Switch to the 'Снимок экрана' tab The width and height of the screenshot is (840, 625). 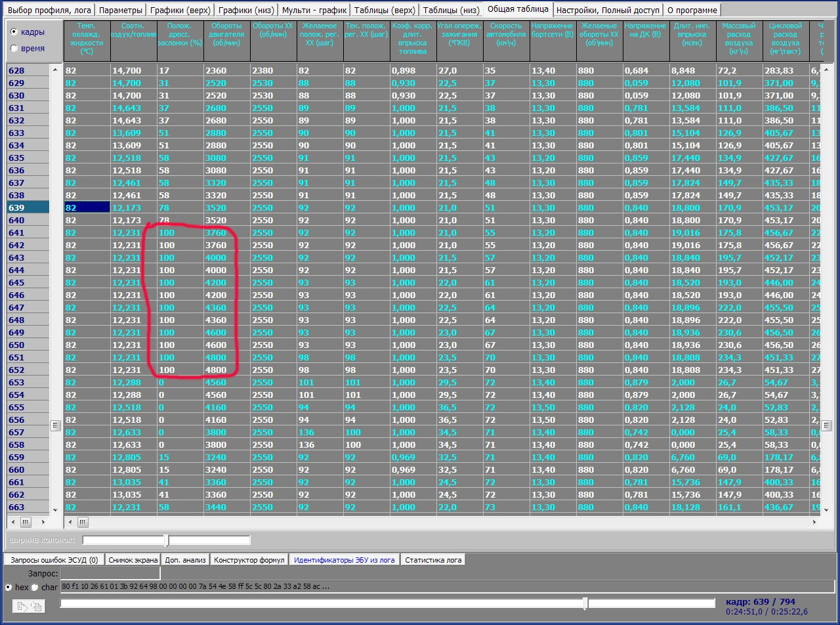(133, 560)
